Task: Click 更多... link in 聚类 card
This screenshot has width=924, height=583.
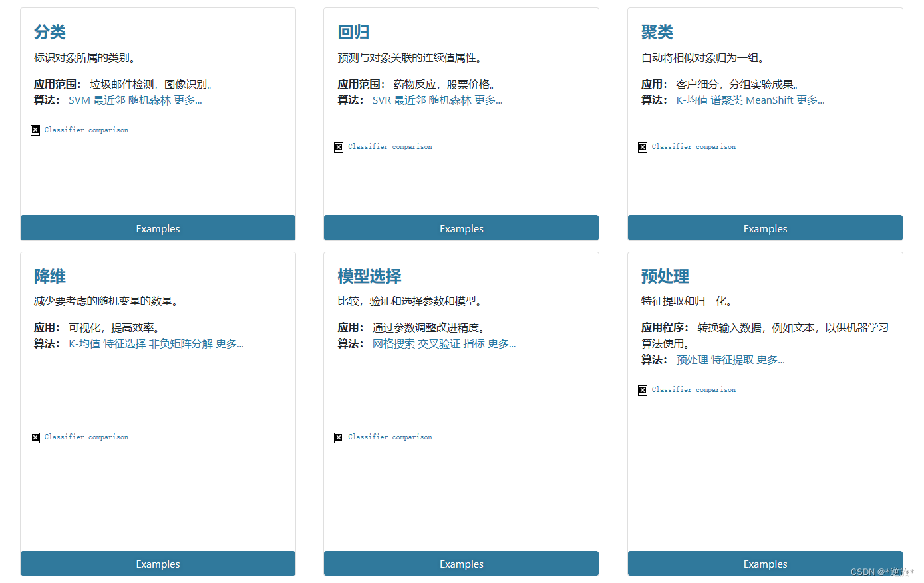Action: [810, 100]
